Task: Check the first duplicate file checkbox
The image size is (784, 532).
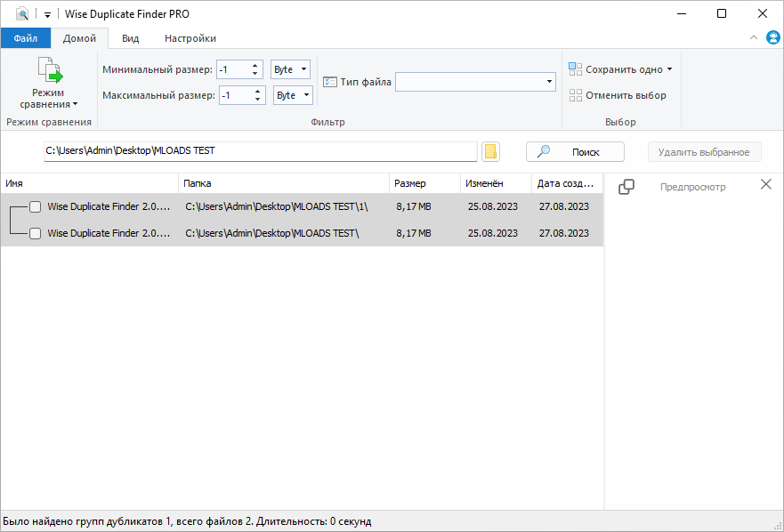Action: [35, 206]
